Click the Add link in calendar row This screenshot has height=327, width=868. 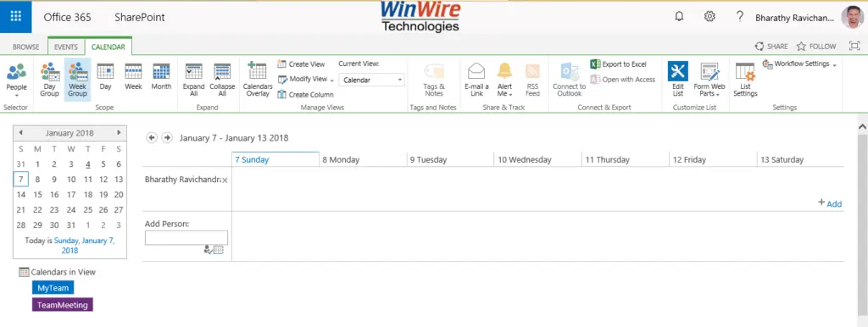(830, 203)
